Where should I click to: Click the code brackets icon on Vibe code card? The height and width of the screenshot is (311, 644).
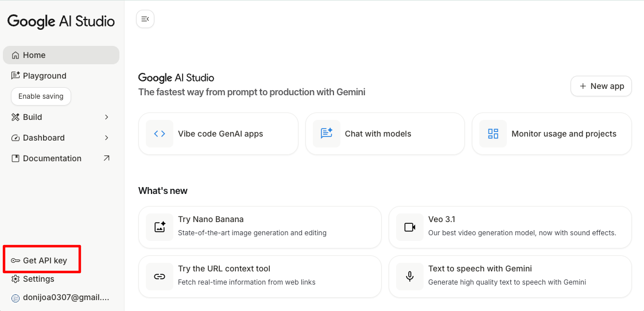(160, 134)
